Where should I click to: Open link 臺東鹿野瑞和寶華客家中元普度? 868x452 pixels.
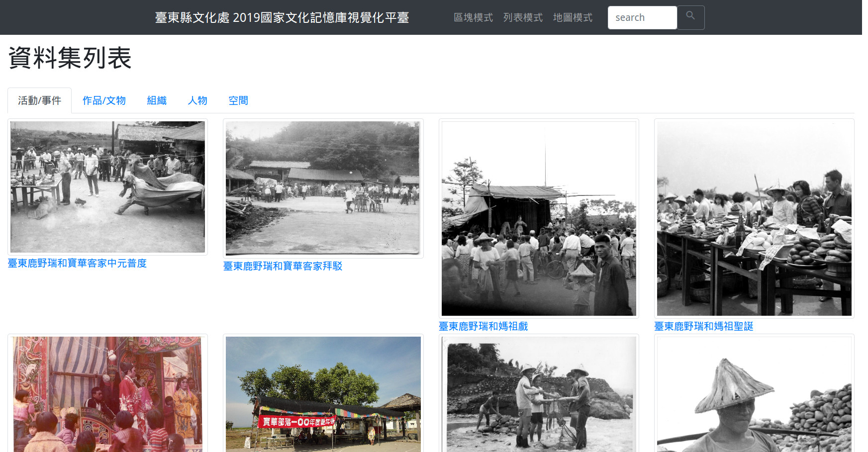pyautogui.click(x=77, y=264)
